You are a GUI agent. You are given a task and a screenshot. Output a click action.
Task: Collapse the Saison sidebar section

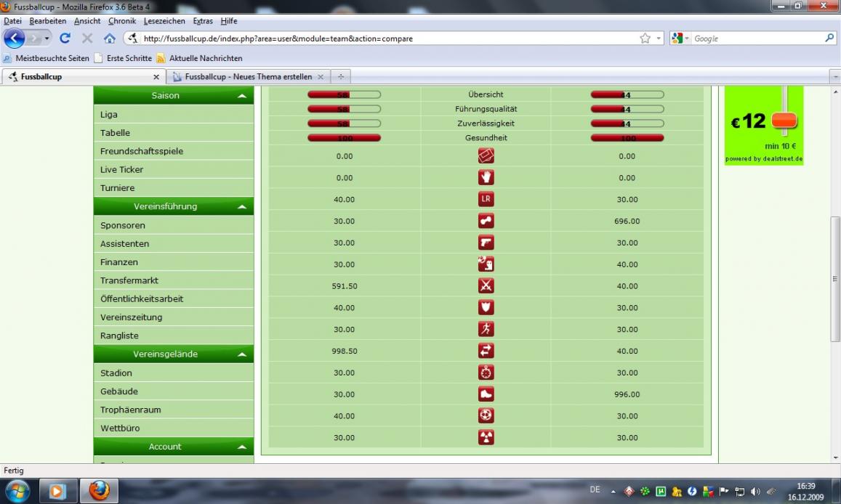(241, 96)
